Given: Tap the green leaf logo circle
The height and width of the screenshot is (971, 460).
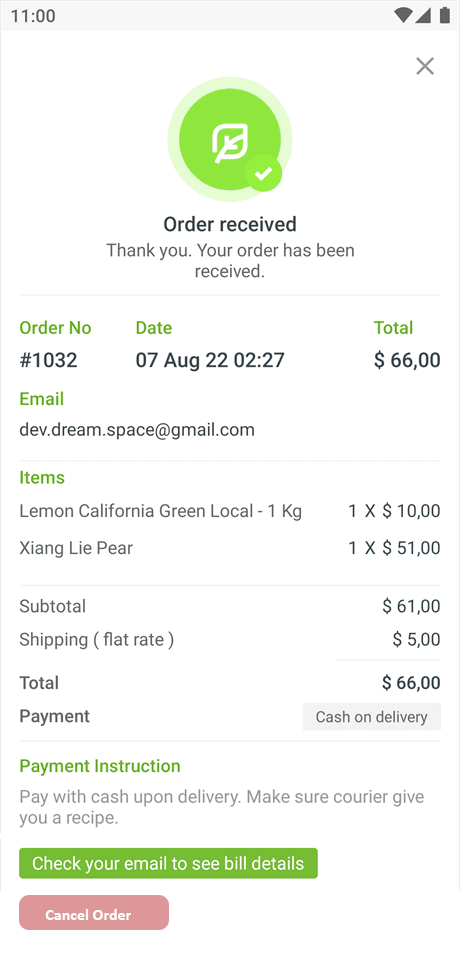Looking at the screenshot, I should (230, 139).
